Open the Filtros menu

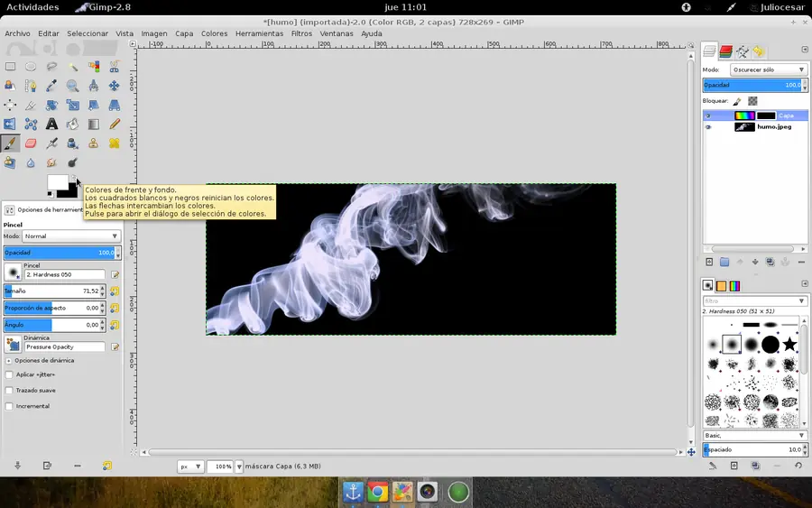(301, 33)
